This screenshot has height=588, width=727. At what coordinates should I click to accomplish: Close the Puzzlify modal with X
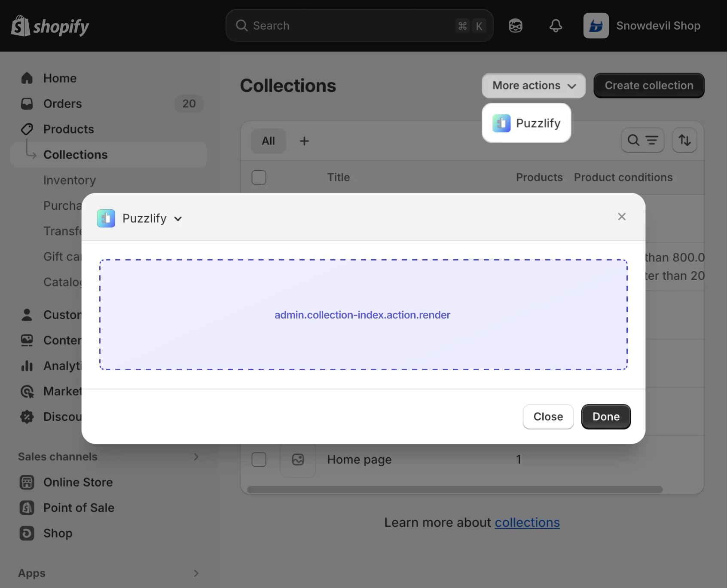click(622, 217)
